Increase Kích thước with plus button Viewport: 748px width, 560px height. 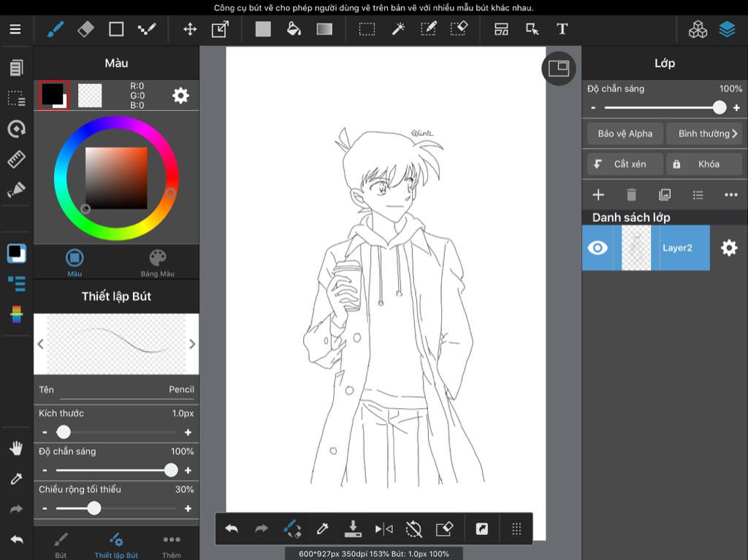pos(188,432)
